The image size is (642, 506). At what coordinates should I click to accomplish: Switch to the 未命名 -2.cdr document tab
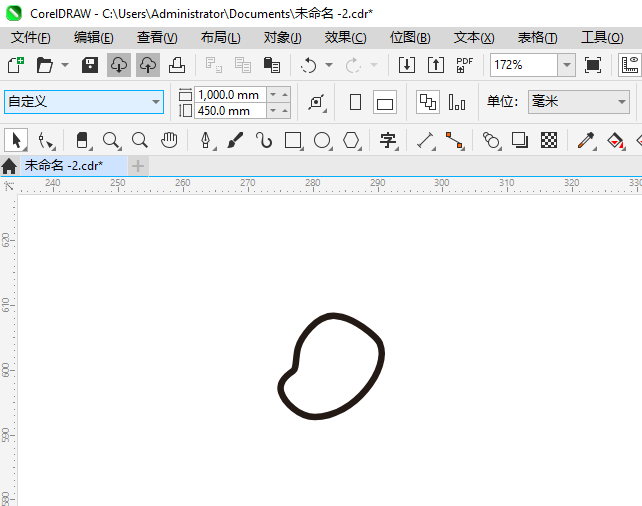74,166
